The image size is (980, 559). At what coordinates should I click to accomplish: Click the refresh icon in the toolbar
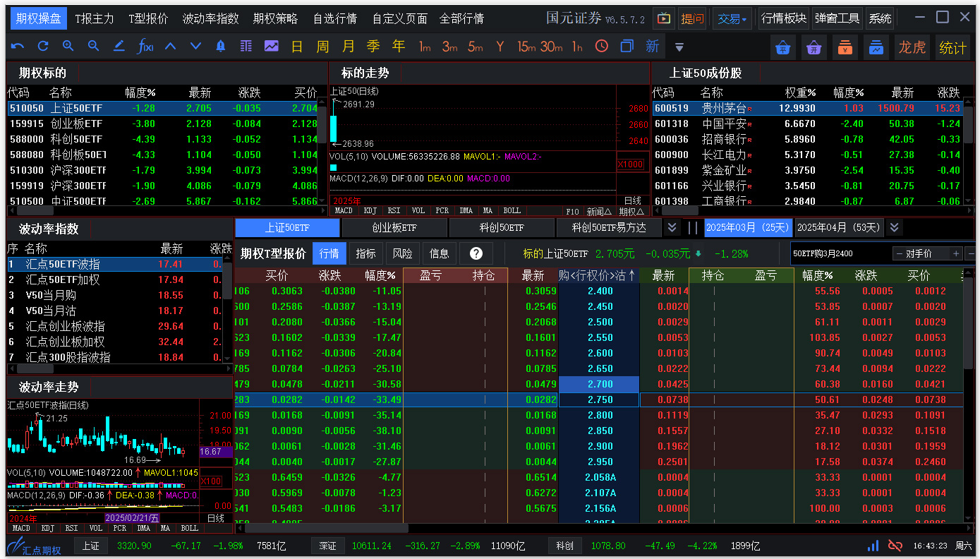[43, 47]
